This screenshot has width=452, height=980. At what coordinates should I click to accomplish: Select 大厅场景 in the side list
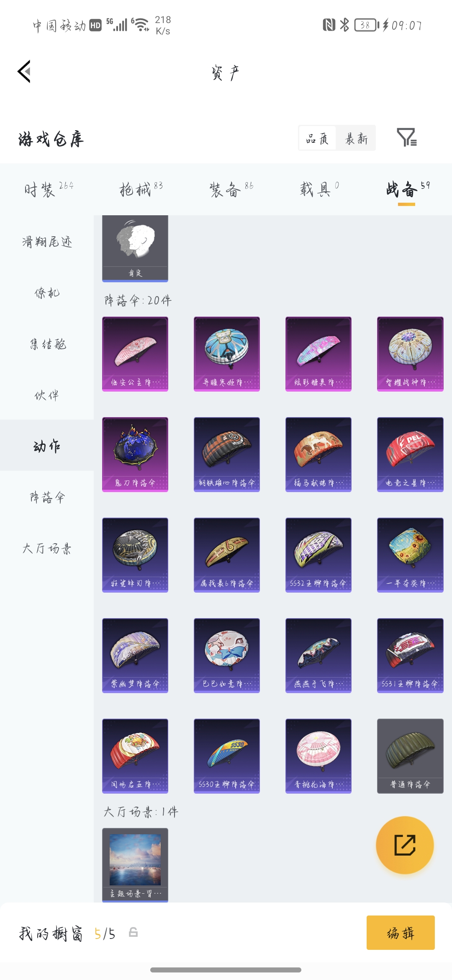(47, 548)
